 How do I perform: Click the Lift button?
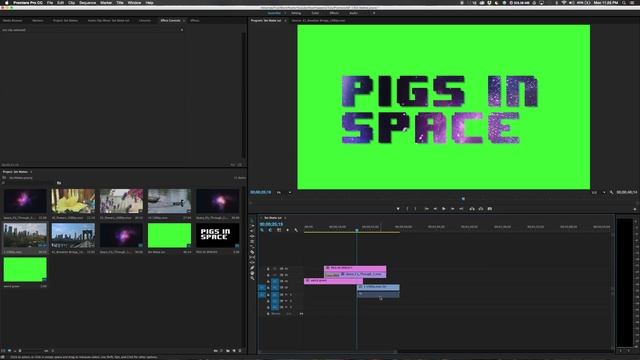[x=472, y=209]
